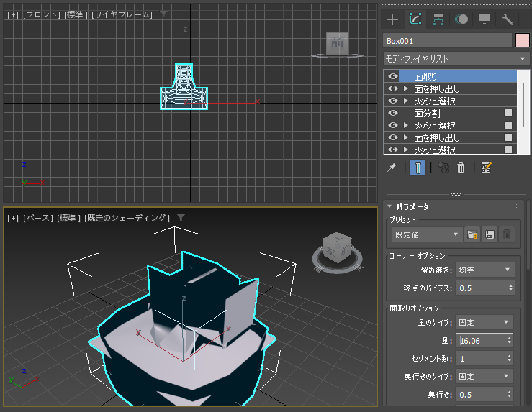The image size is (532, 412).
Task: Open the [ワイヤフレーム] shading menu
Action: point(122,14)
